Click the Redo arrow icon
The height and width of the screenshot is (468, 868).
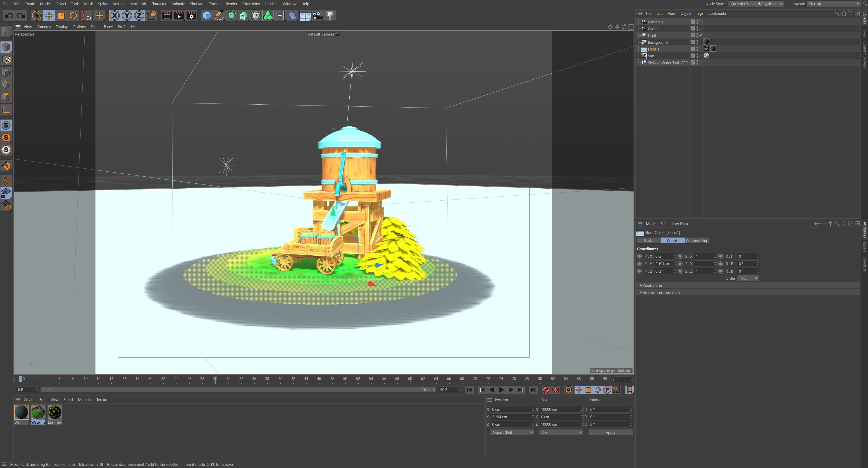click(x=21, y=16)
